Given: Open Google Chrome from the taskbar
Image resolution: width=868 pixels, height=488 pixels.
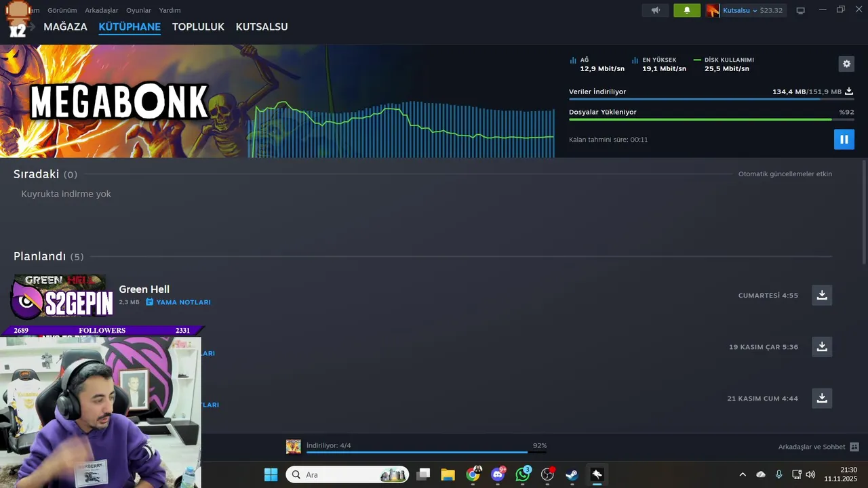Looking at the screenshot, I should (x=473, y=474).
